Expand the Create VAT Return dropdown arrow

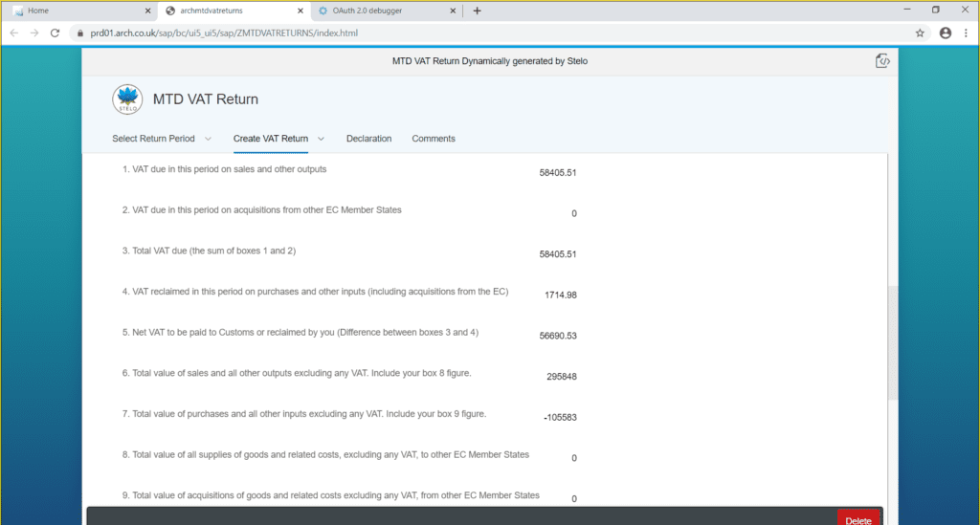point(321,139)
